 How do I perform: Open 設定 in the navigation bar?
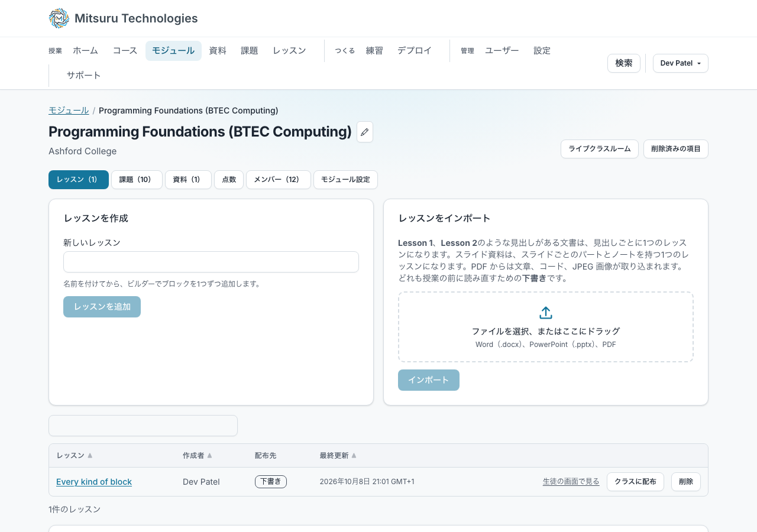pyautogui.click(x=542, y=51)
